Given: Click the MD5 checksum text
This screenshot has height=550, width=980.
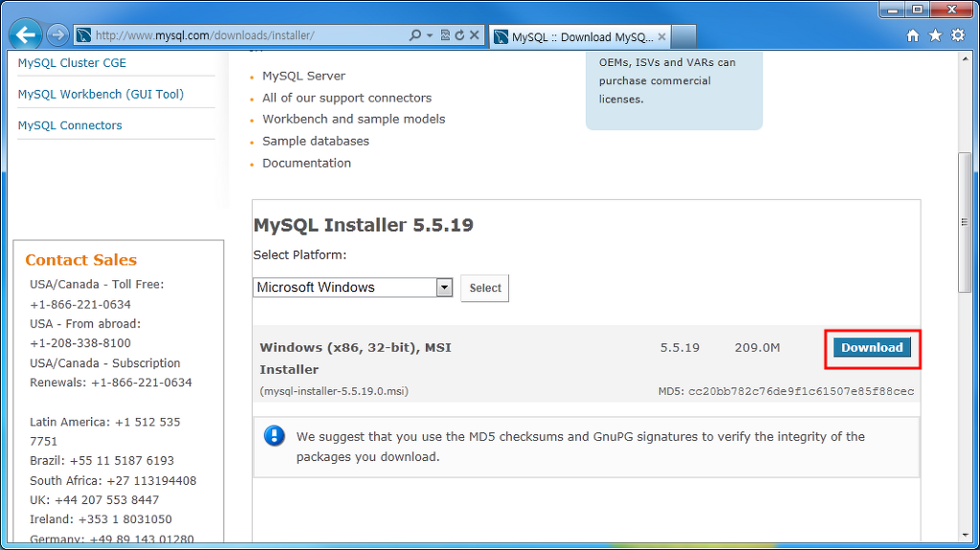Looking at the screenshot, I should pyautogui.click(x=787, y=391).
